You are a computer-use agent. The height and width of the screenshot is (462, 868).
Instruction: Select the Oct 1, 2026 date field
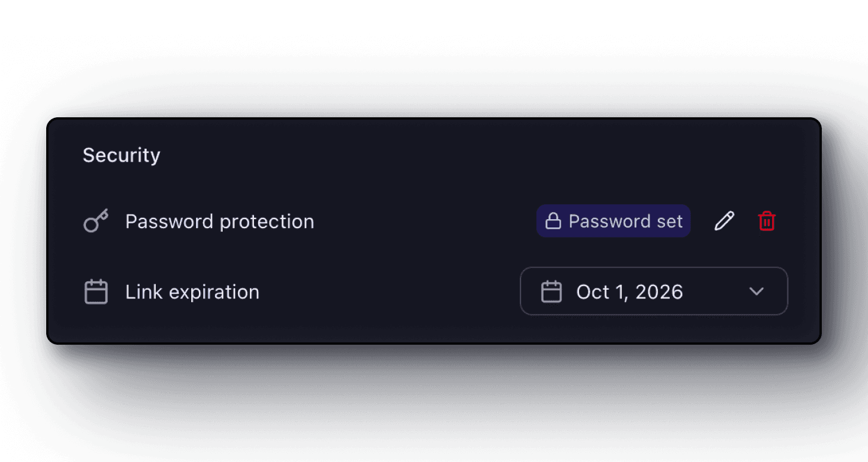[629, 291]
